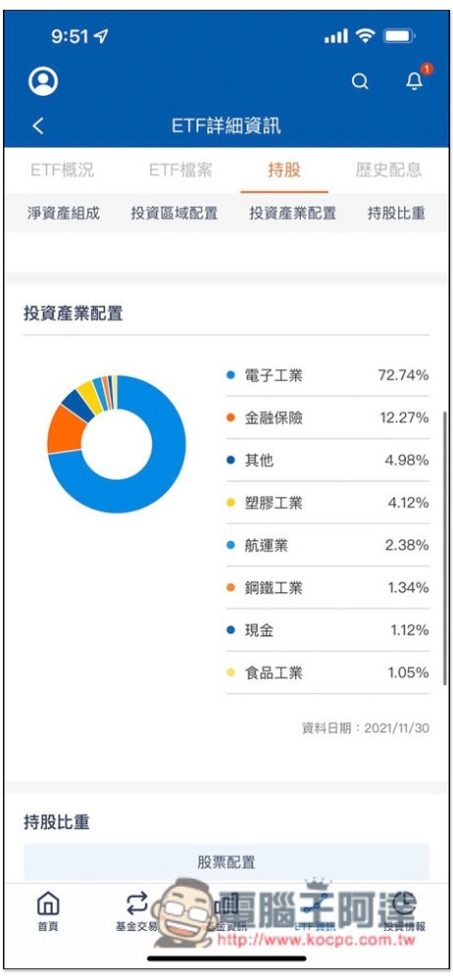Select 金融保險 legend entry
This screenshot has height=980, width=453.
tap(327, 418)
